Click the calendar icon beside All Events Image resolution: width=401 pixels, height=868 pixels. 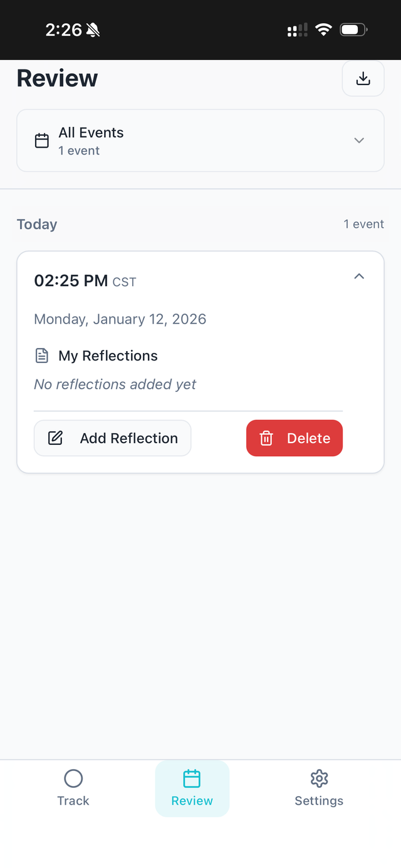tap(42, 141)
